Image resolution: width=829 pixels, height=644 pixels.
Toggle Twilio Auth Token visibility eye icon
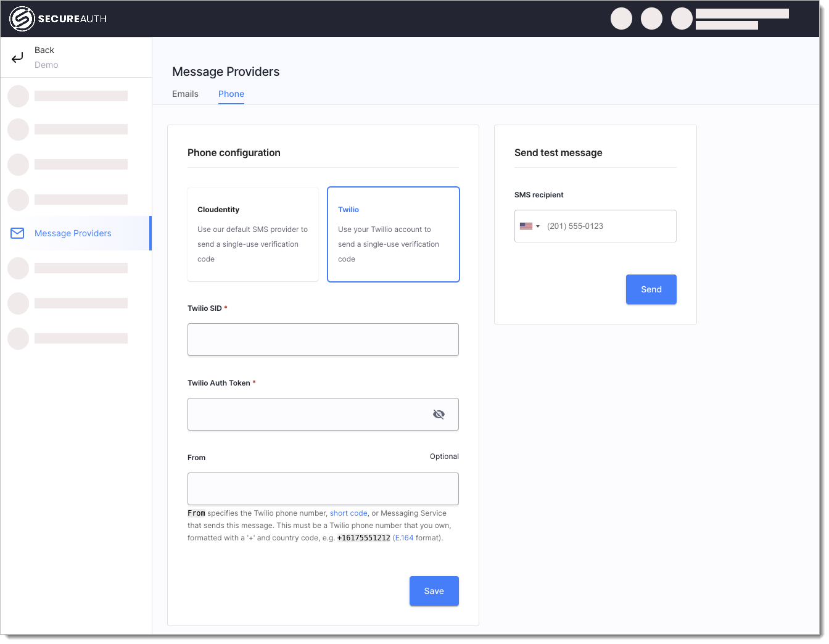(x=439, y=415)
